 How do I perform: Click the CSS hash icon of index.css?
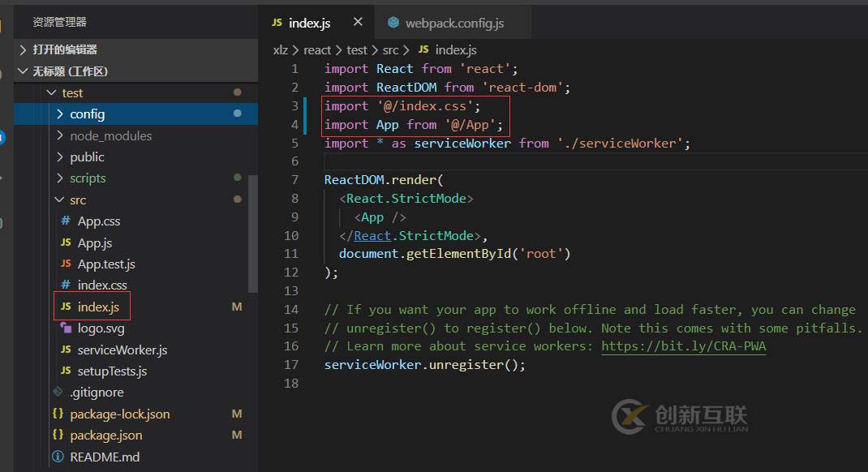tap(66, 285)
